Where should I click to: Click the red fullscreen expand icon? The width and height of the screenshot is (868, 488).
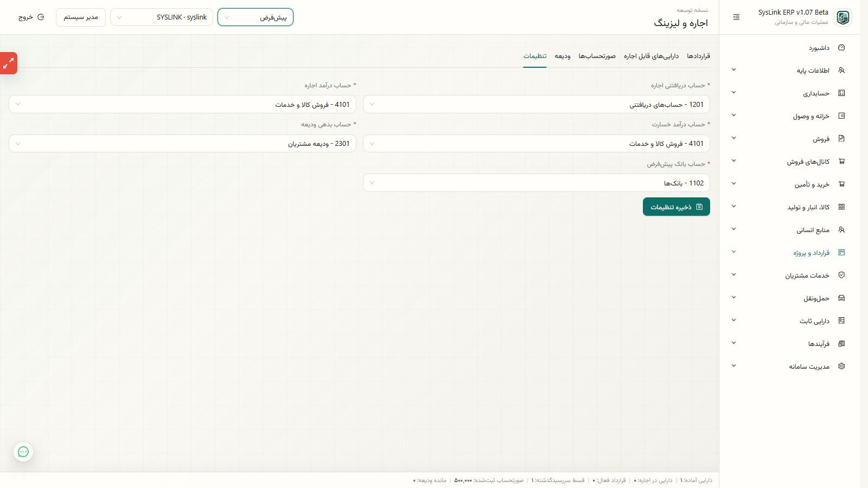[x=8, y=63]
